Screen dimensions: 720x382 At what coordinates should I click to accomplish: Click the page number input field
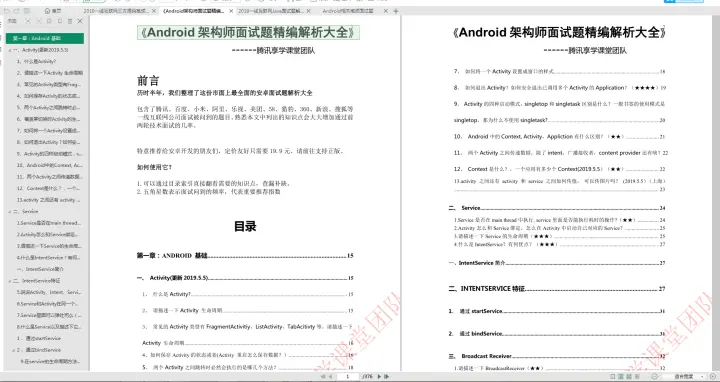(348, 376)
